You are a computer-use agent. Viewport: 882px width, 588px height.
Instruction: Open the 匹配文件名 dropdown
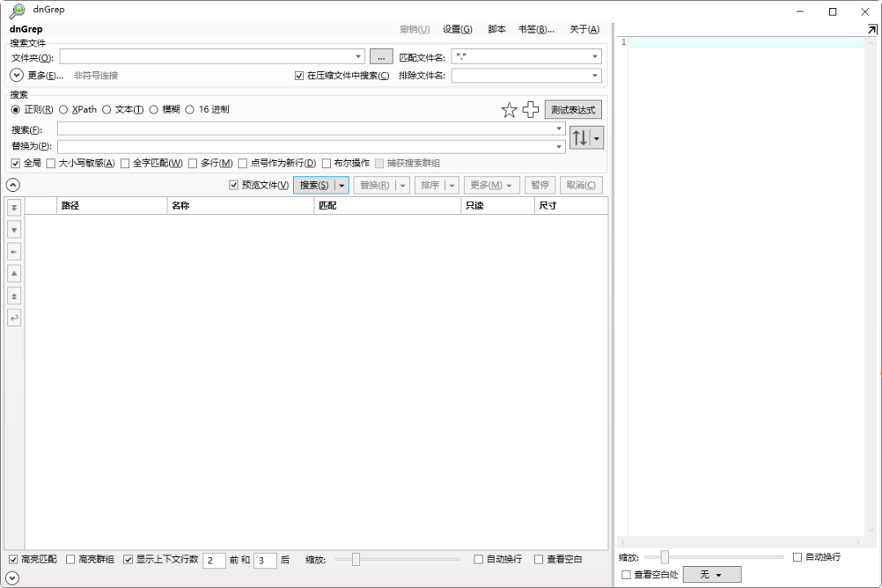pos(595,56)
